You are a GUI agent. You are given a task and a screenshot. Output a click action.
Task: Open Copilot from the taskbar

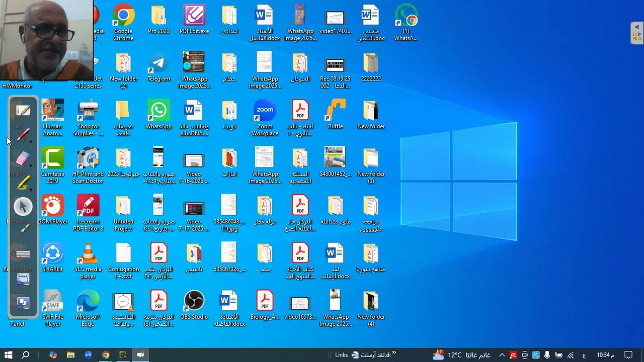click(x=53, y=355)
